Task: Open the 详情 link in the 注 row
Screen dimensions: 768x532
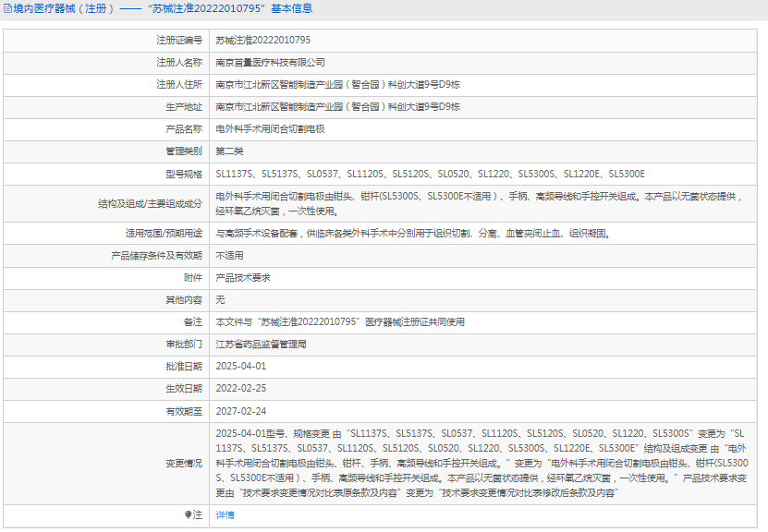Action: (x=225, y=514)
